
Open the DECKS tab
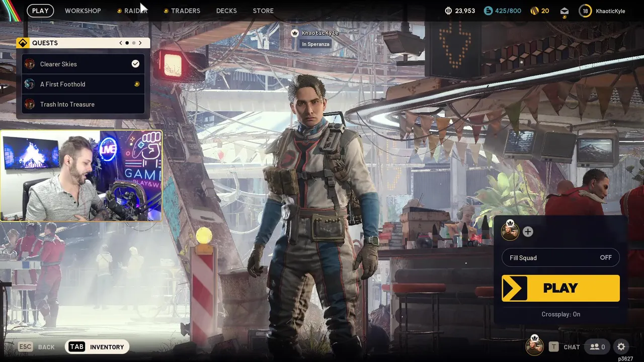coord(226,11)
